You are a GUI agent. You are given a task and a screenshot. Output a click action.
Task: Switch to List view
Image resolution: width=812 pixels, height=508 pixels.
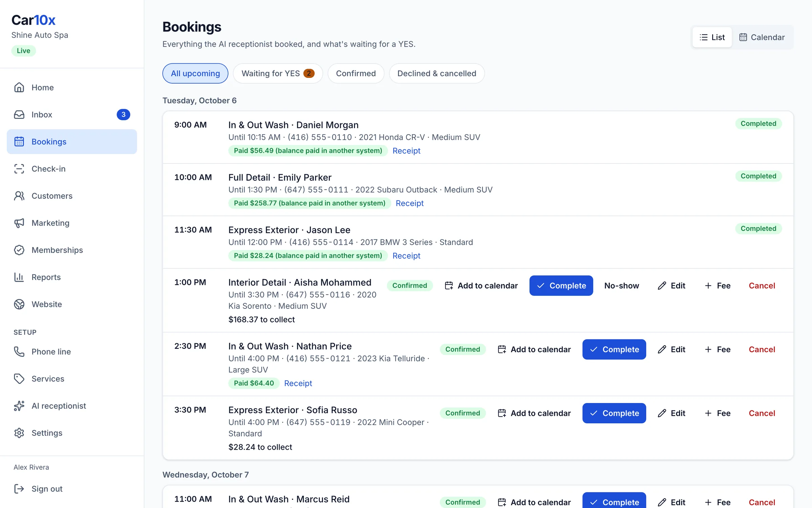[x=712, y=37]
